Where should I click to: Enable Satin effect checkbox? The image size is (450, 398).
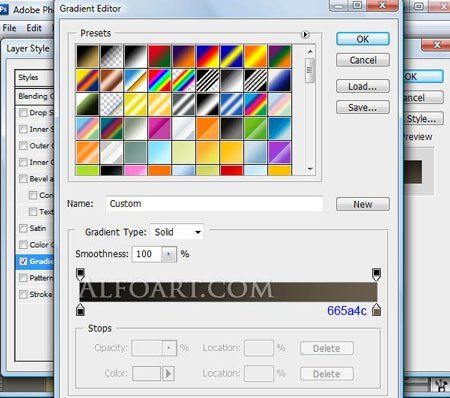(x=23, y=228)
